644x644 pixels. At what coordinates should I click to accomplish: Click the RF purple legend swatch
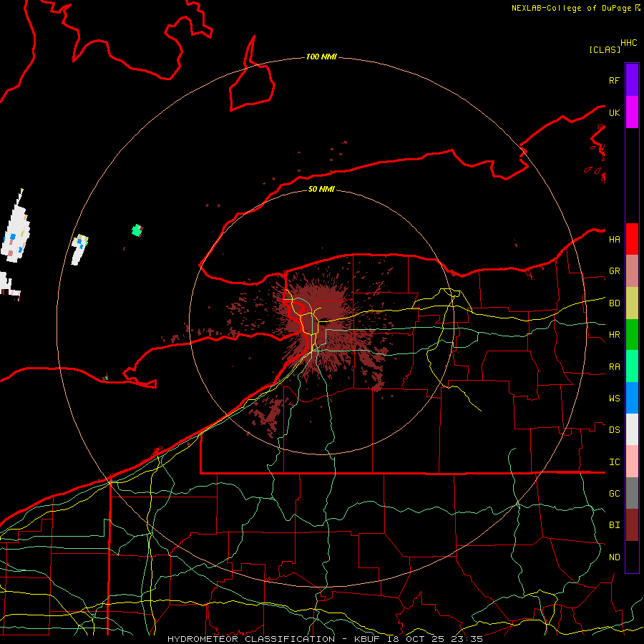632,79
